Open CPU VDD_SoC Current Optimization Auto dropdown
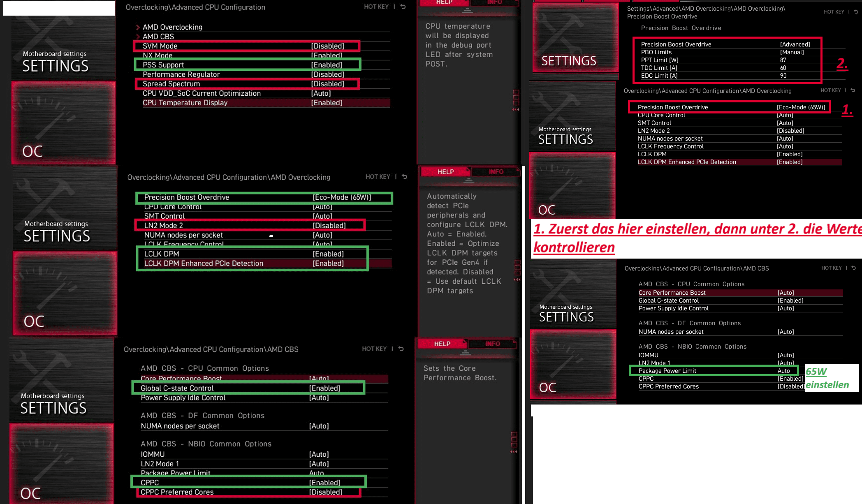 pos(321,93)
